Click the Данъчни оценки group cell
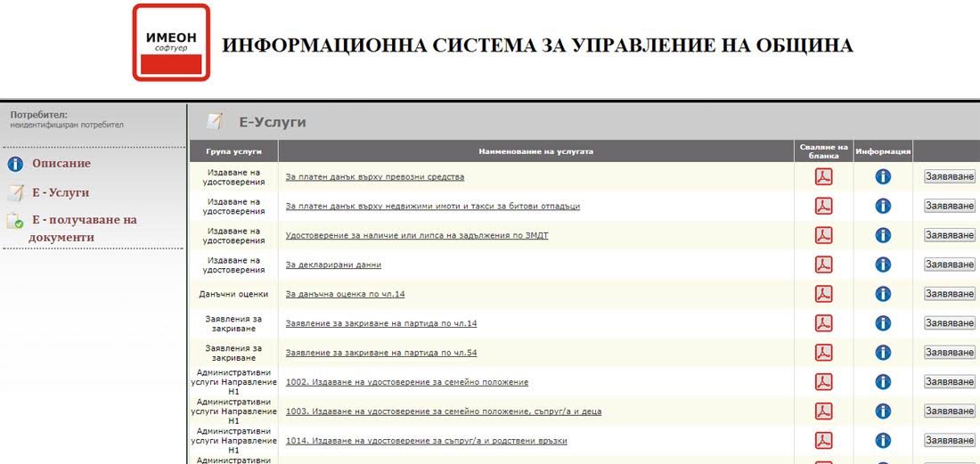Image resolution: width=980 pixels, height=464 pixels. tap(233, 294)
